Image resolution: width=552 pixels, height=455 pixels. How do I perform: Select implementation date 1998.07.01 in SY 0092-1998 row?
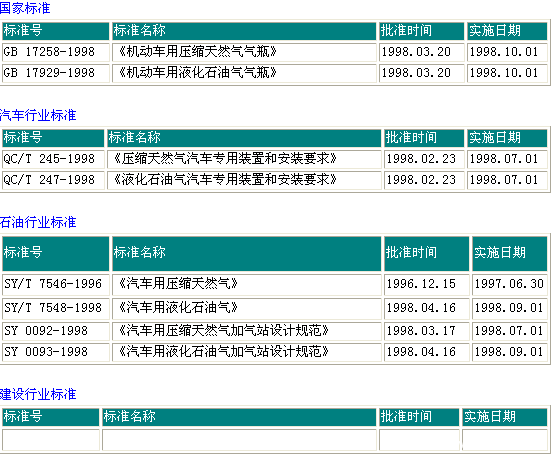(x=509, y=331)
